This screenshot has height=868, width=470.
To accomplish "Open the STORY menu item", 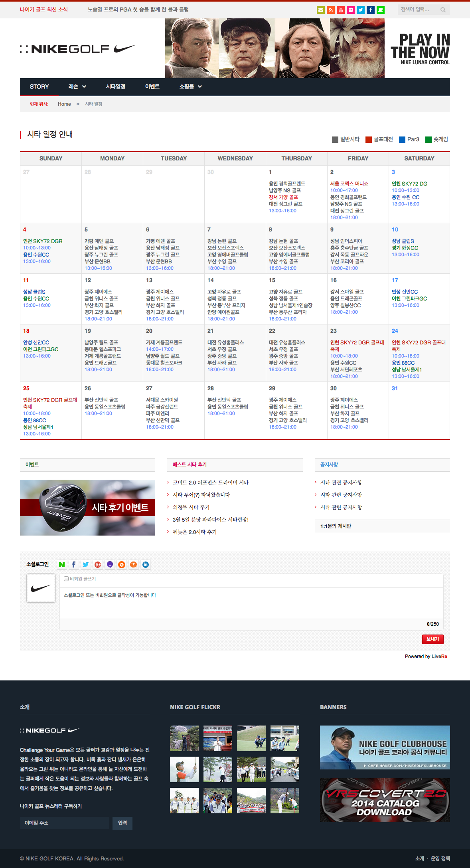I will click(x=39, y=87).
